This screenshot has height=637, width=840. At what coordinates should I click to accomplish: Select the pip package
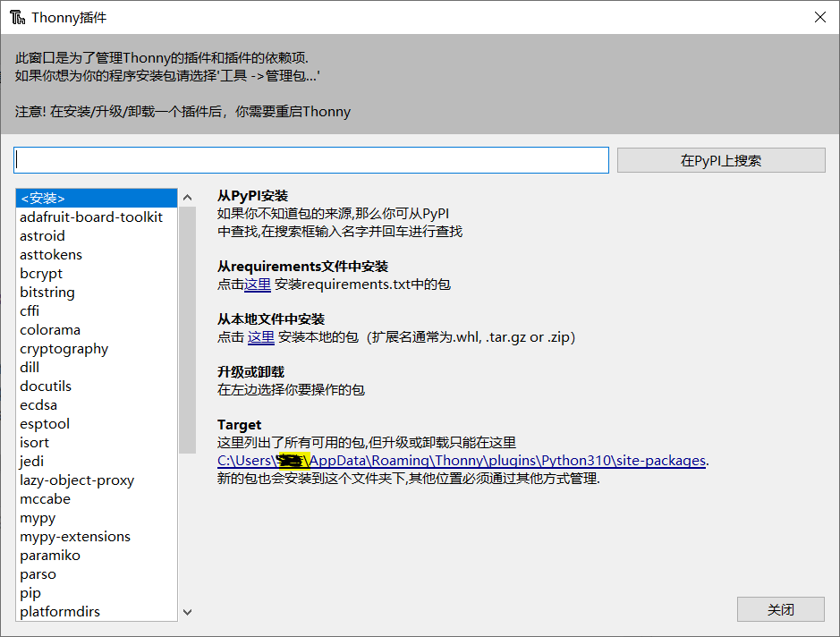[x=30, y=592]
